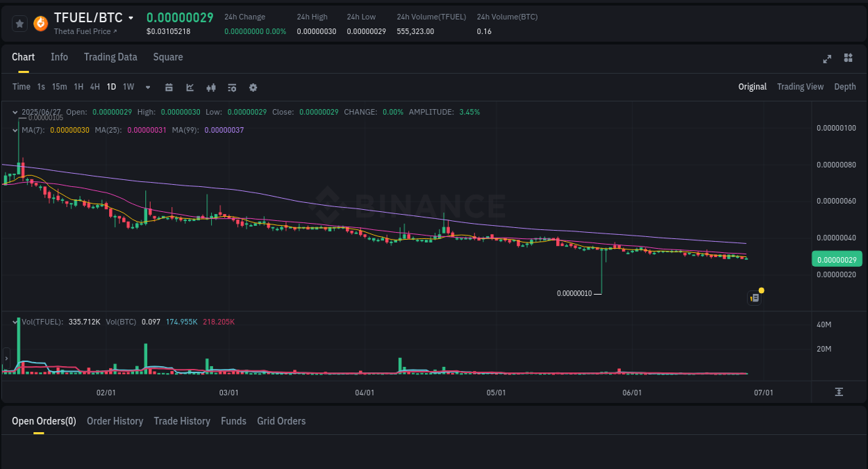Switch chart to Trading View mode
This screenshot has height=469, width=868.
click(800, 87)
